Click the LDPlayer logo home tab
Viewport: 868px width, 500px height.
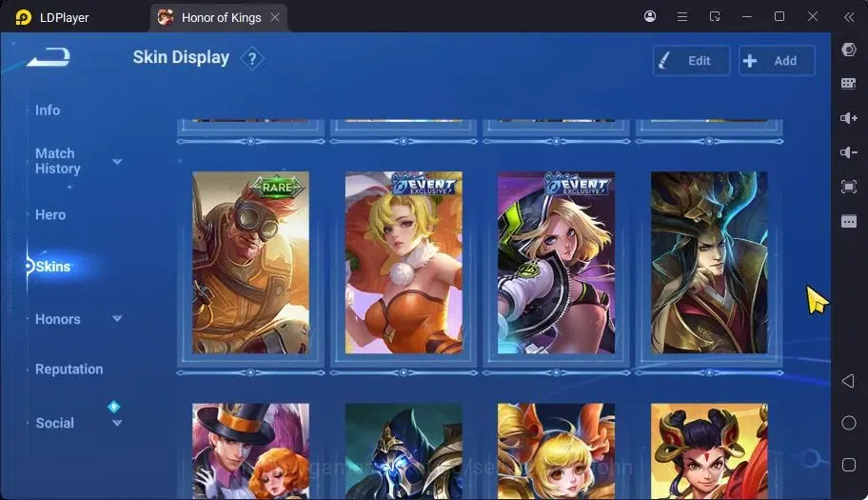coord(52,18)
